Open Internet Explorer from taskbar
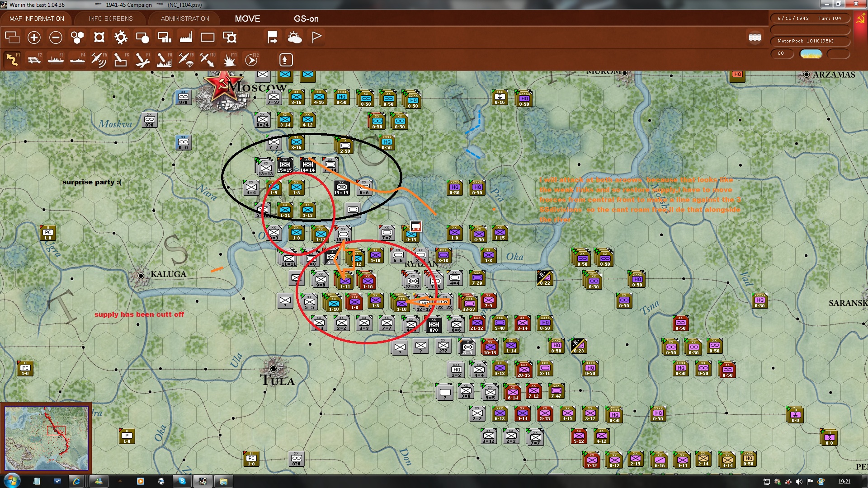 (76, 481)
